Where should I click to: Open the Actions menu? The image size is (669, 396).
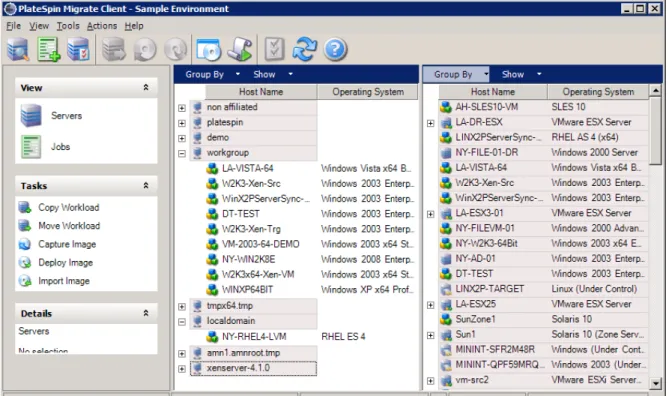[x=102, y=26]
